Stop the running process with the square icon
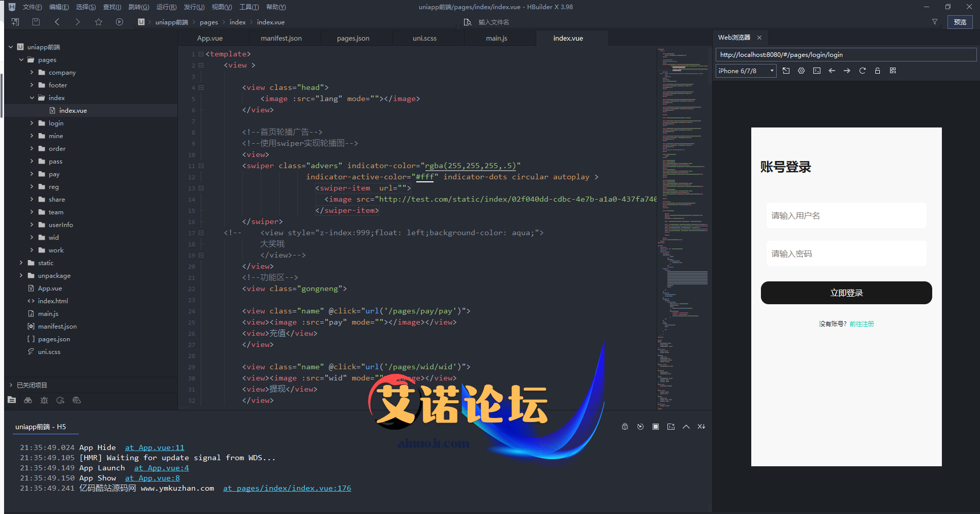980x514 pixels. click(656, 427)
